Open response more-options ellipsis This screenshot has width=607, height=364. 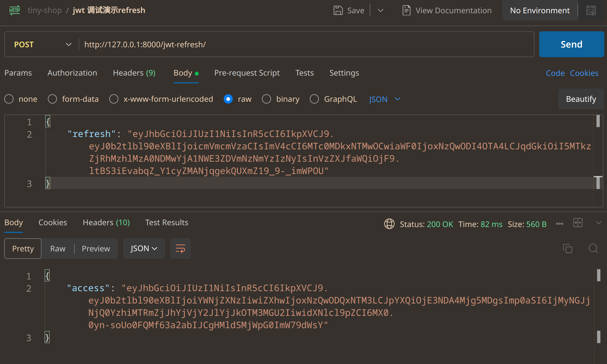point(560,224)
